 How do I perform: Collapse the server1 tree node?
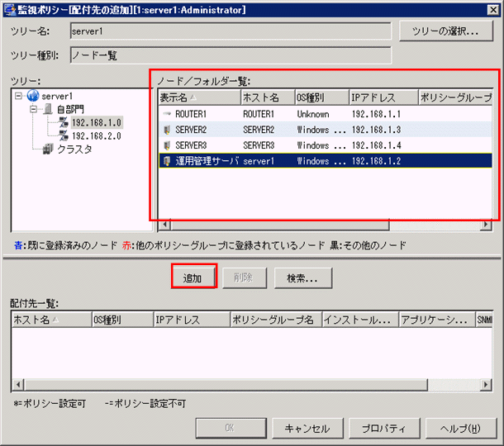coord(18,97)
